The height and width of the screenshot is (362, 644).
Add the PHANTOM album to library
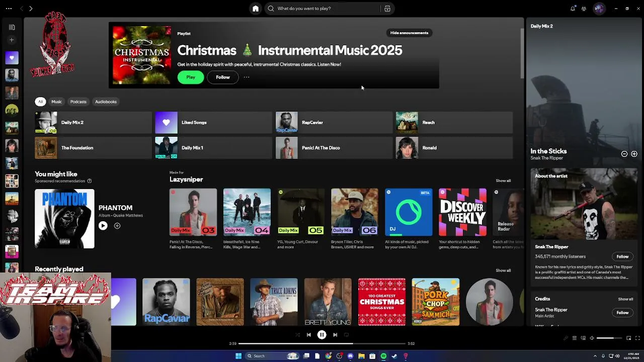(117, 226)
